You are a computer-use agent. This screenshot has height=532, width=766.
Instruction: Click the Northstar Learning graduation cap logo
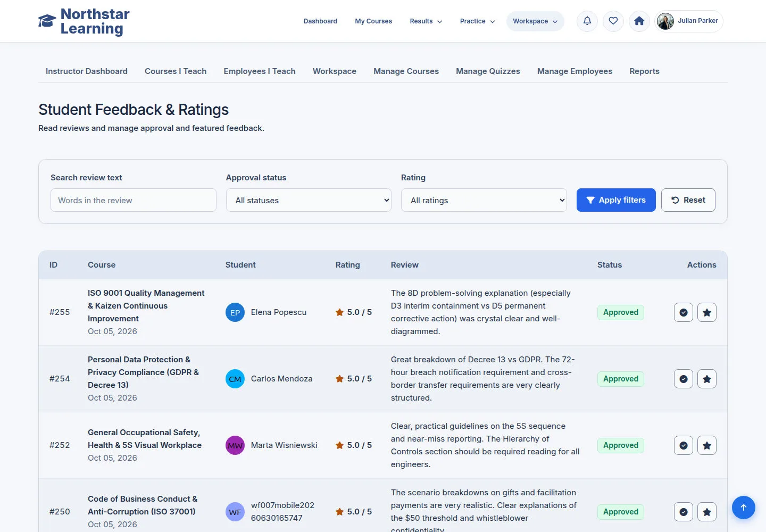[x=47, y=21]
